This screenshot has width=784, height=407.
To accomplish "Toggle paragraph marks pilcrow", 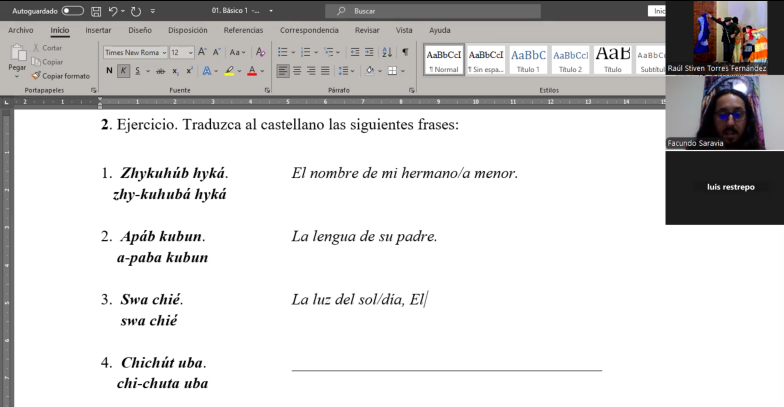I will click(405, 52).
